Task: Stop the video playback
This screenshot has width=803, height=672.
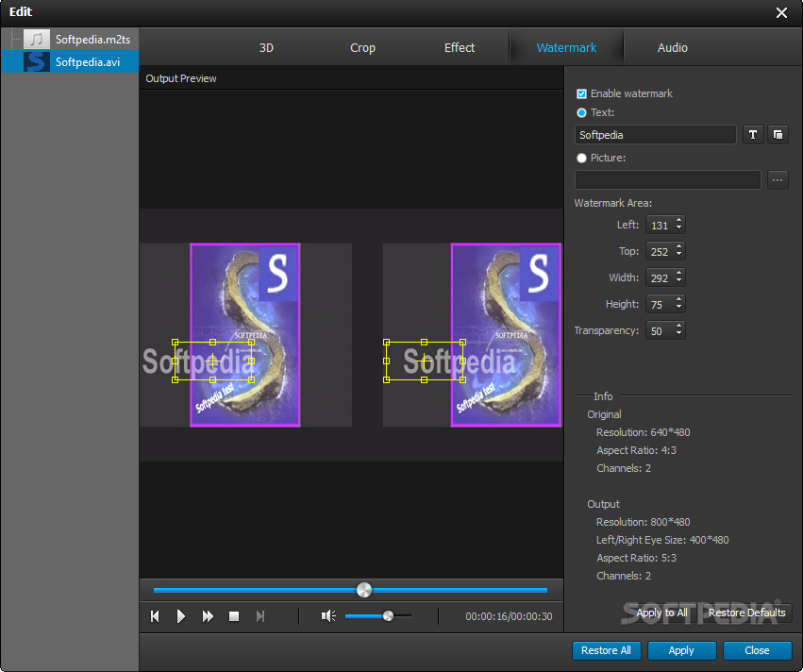Action: point(234,616)
